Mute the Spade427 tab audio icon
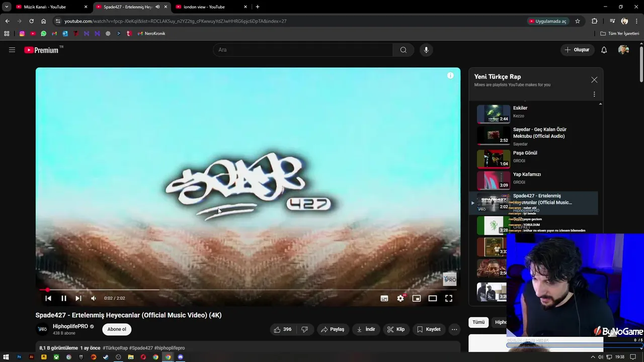This screenshot has height=362, width=644. 157,7
